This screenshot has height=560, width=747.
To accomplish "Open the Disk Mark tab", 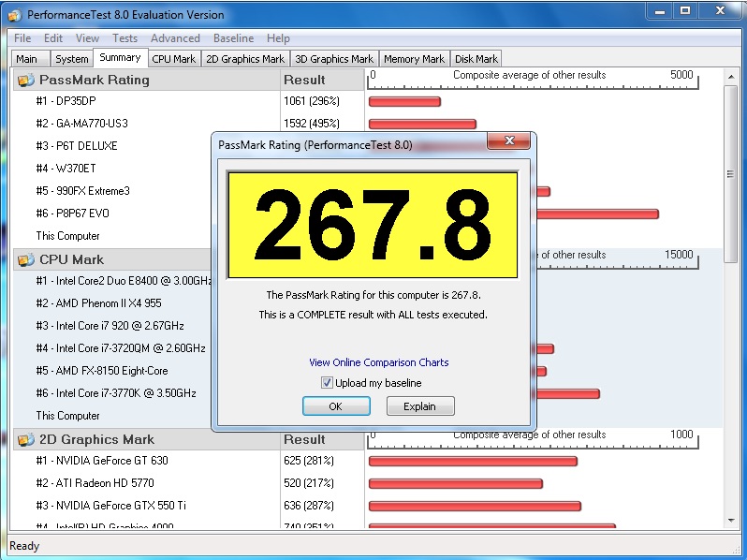I will [x=476, y=59].
